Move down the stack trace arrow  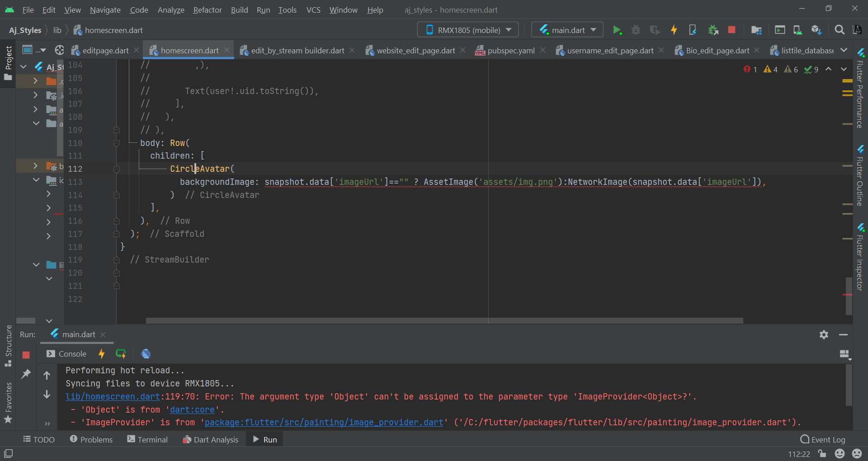click(x=47, y=394)
